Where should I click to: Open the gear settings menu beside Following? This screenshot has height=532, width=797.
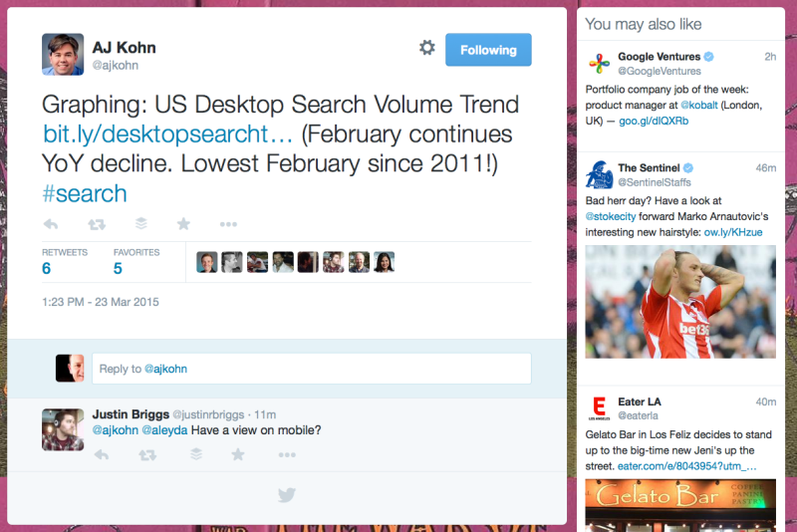(x=426, y=49)
